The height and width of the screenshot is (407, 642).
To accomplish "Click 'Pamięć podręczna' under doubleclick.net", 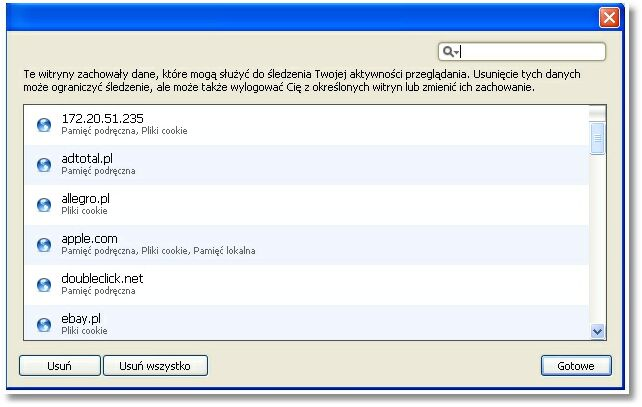I will pyautogui.click(x=98, y=291).
